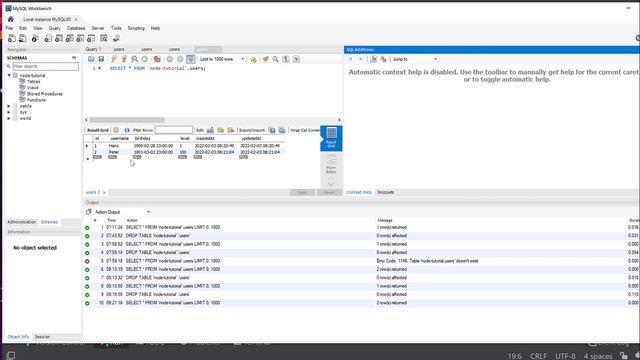Screen dimensions: 640x360
Task: Close the users 2 result tab
Action: tap(104, 193)
